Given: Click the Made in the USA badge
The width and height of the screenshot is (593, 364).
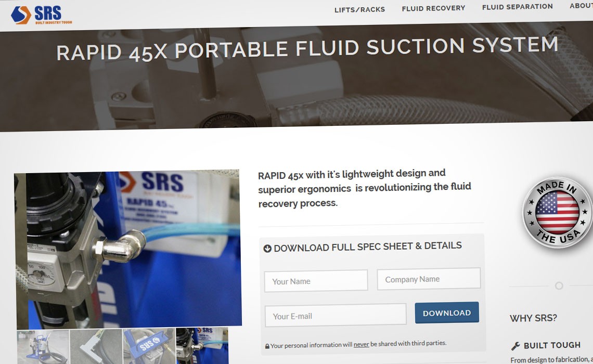Looking at the screenshot, I should [x=557, y=213].
